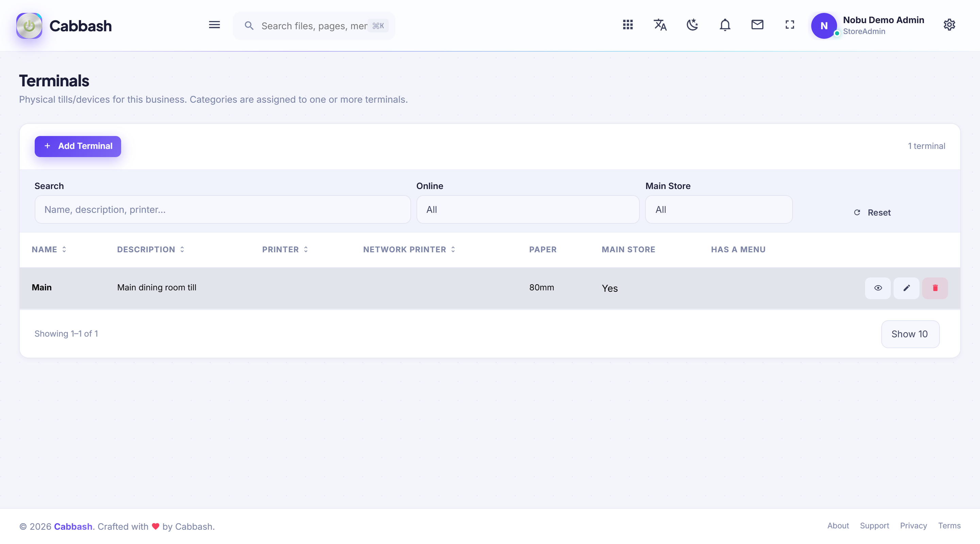Viewport: 980px width, 544px height.
Task: Click the '1 terminal' count label
Action: click(926, 146)
